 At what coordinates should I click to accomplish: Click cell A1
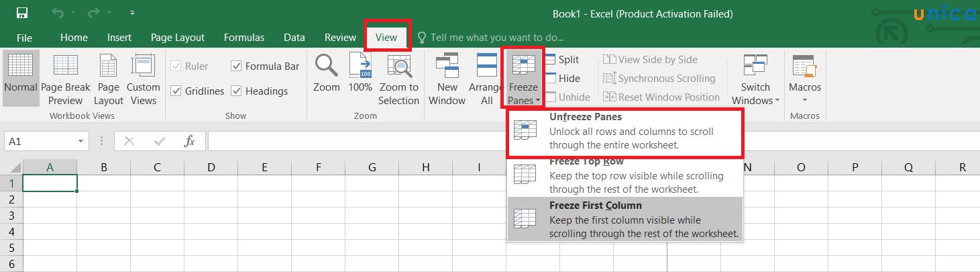click(x=50, y=183)
